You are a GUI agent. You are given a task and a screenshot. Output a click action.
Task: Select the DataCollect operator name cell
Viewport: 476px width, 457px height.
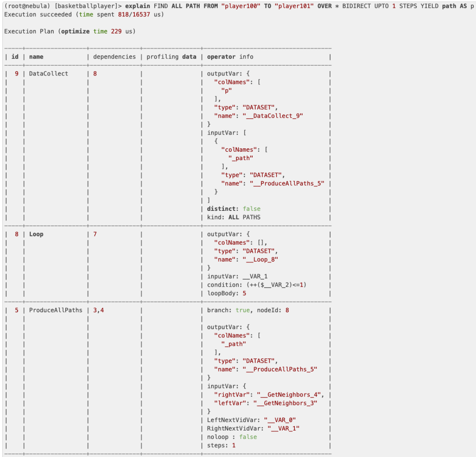pos(48,74)
